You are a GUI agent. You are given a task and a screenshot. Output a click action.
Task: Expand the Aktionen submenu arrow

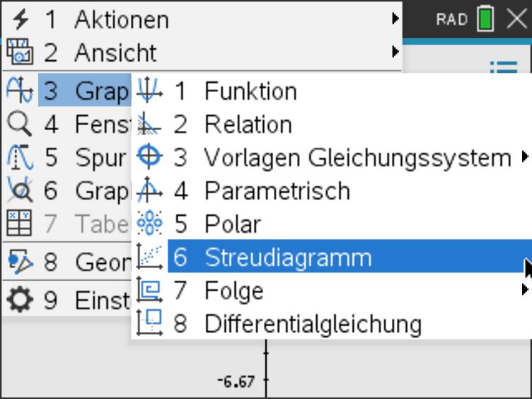[395, 19]
